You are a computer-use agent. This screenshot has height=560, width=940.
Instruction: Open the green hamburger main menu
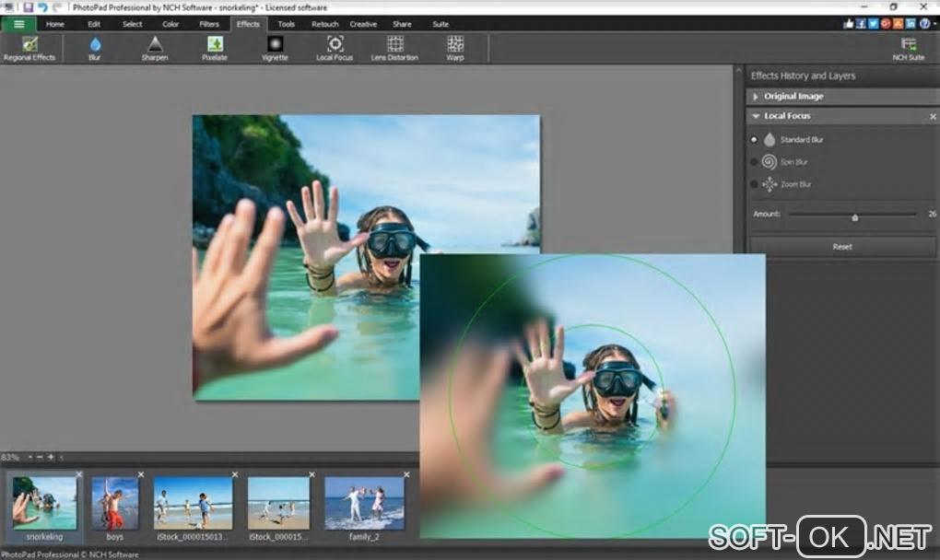click(18, 24)
